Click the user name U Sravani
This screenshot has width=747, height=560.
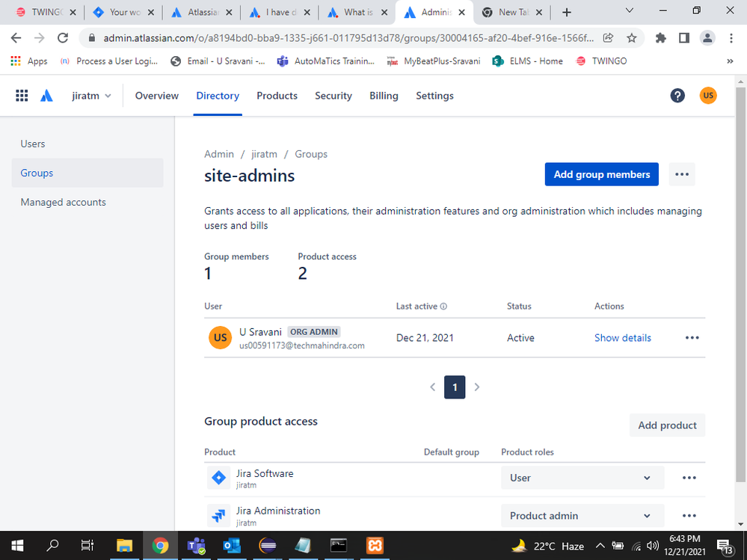click(x=260, y=332)
